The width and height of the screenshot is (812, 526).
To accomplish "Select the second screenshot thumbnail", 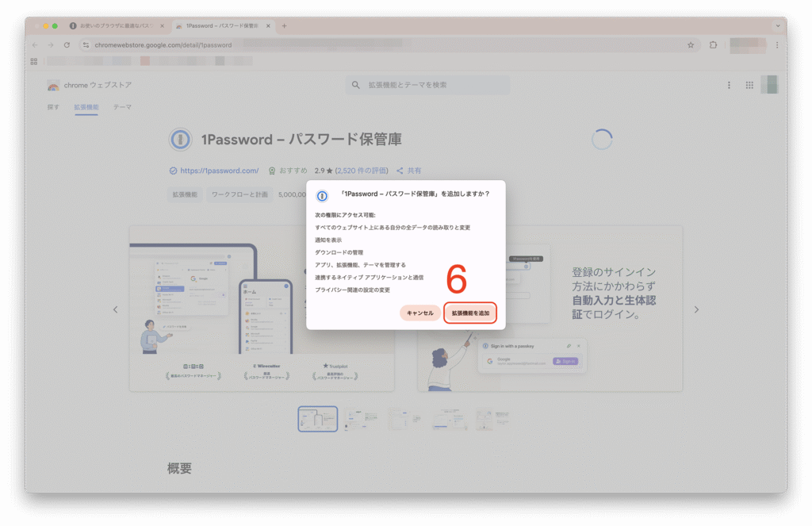I will pos(362,419).
